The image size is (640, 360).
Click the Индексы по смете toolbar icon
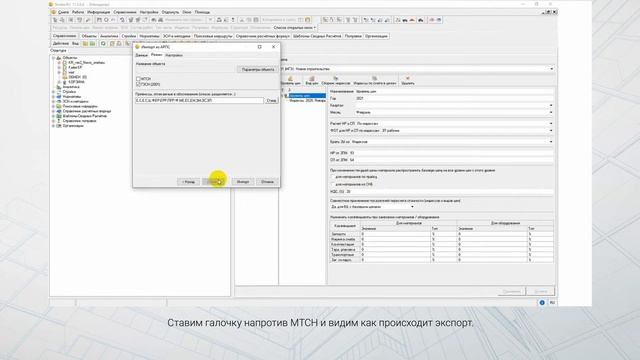[375, 80]
